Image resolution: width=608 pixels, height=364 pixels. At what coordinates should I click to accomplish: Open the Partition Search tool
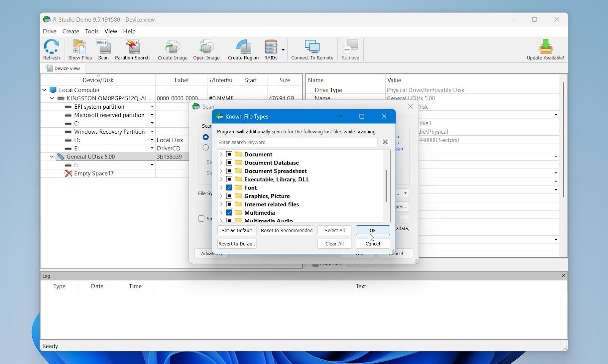point(132,49)
